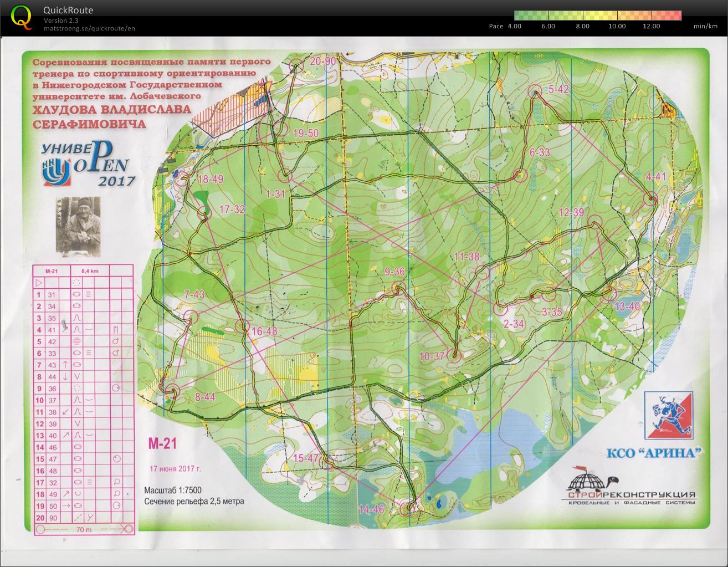Click the portrait photo of the coach
Viewport: 728px width, 567px height.
(78, 227)
